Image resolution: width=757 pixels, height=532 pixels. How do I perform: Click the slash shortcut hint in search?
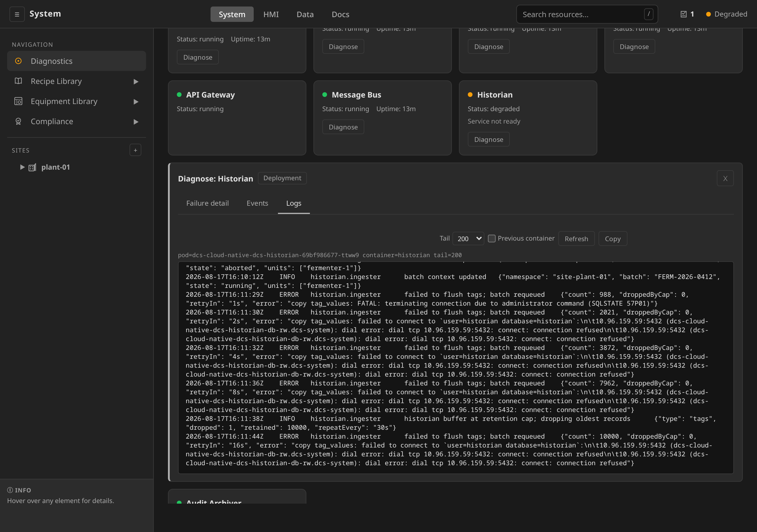(x=648, y=14)
